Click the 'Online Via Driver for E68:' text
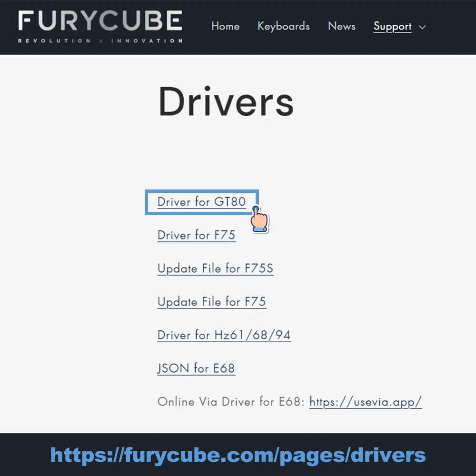This screenshot has height=476, width=476. pyautogui.click(x=231, y=402)
